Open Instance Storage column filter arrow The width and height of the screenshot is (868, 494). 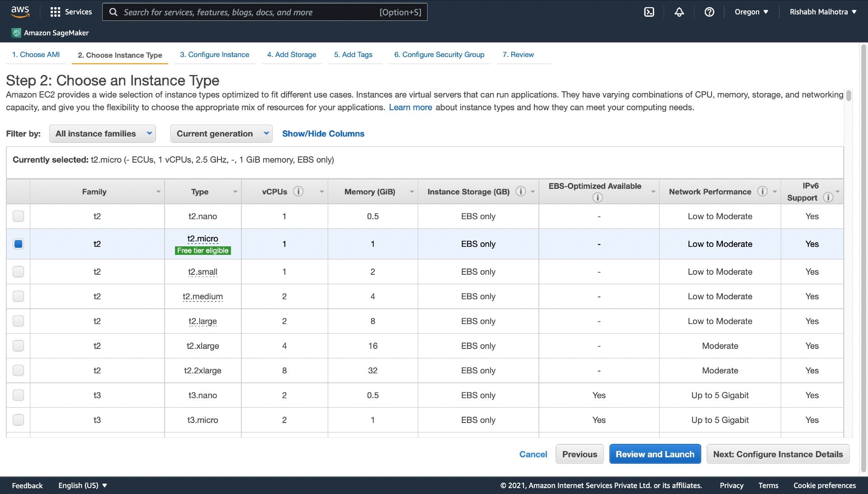click(533, 192)
